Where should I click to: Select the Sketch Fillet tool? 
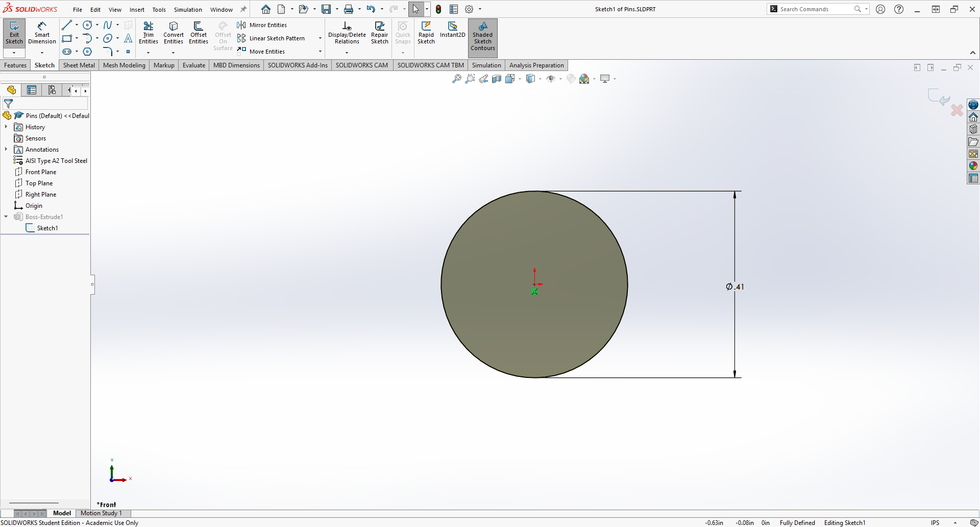click(x=108, y=52)
